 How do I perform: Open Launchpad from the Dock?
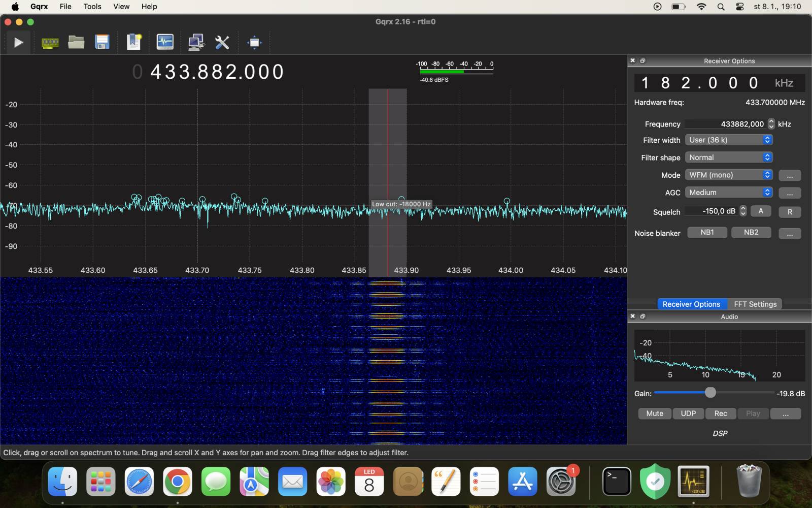[101, 481]
